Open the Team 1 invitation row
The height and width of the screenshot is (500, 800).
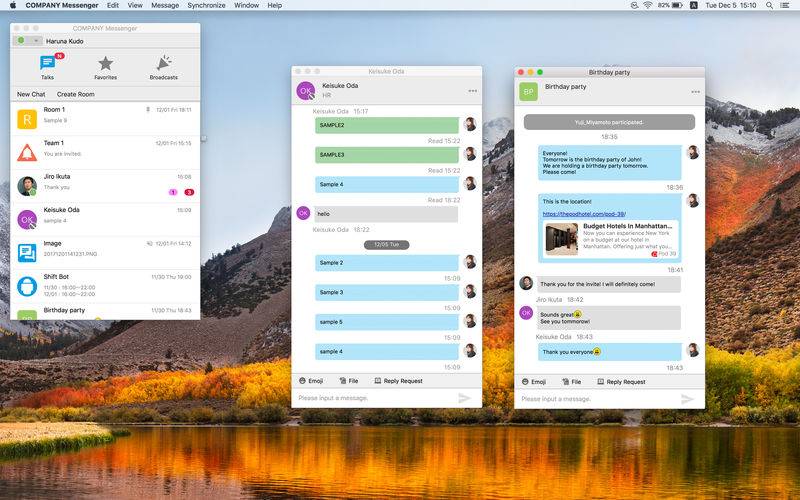pyautogui.click(x=105, y=153)
